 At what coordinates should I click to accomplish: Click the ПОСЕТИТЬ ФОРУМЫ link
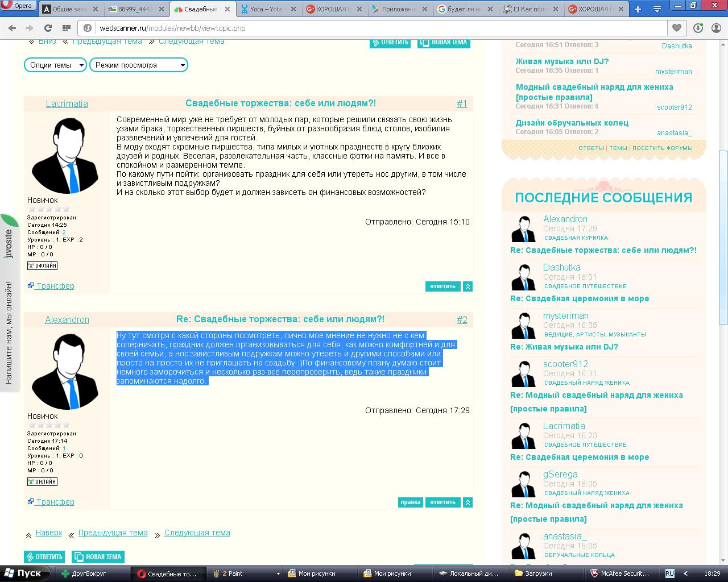663,148
